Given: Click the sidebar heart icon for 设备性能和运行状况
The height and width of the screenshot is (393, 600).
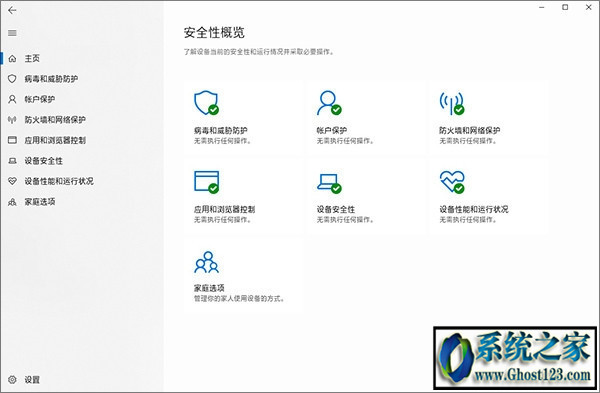Looking at the screenshot, I should click(x=12, y=181).
